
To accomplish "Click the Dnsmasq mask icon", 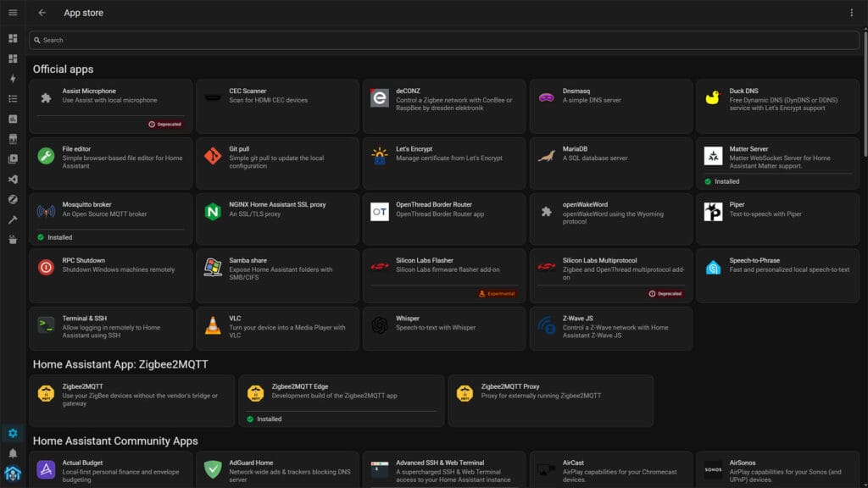I will pos(547,98).
